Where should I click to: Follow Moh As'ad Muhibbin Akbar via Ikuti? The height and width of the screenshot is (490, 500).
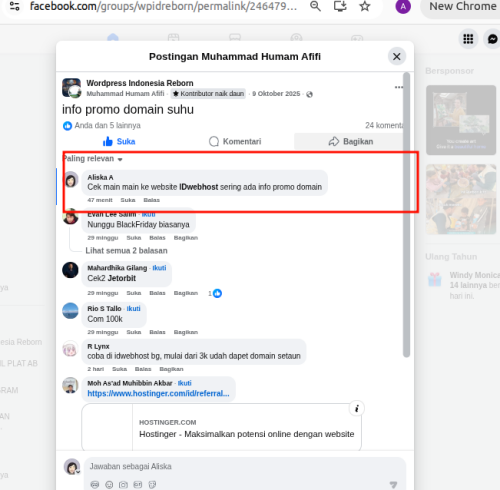point(185,383)
